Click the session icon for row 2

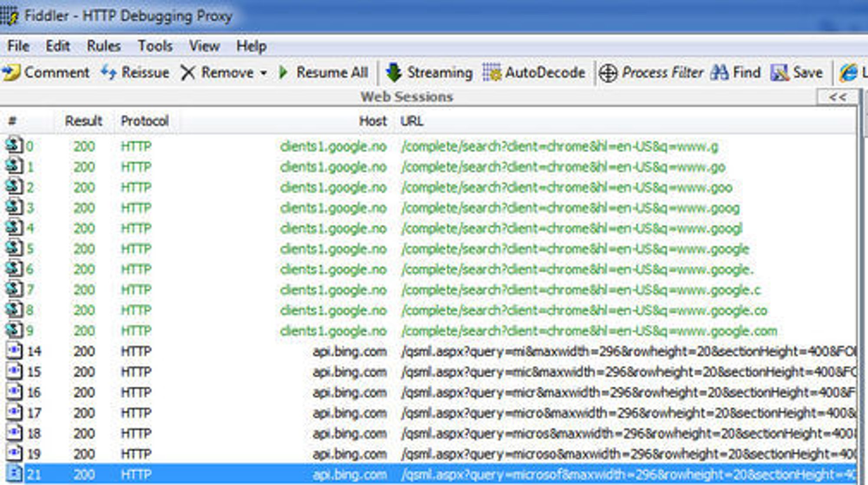[14, 186]
